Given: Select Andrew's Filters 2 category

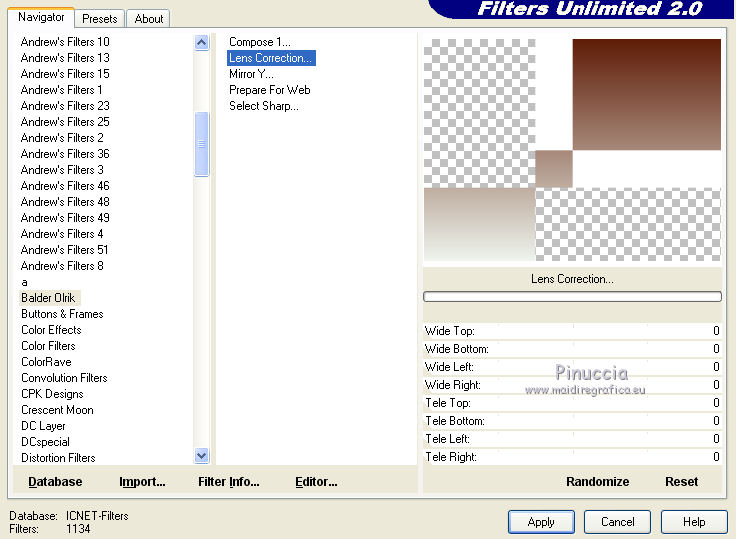Looking at the screenshot, I should coord(62,138).
